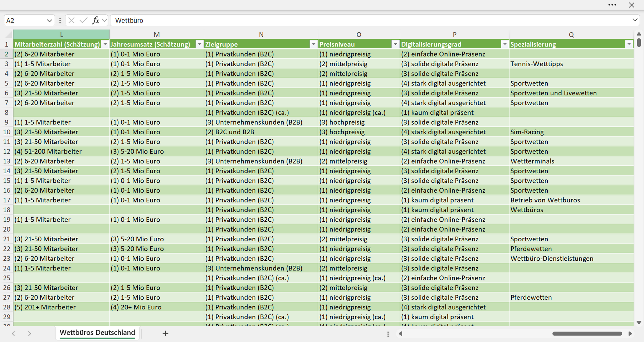Select the Wettbüros Deutschland sheet tab
This screenshot has height=342, width=644.
point(97,333)
